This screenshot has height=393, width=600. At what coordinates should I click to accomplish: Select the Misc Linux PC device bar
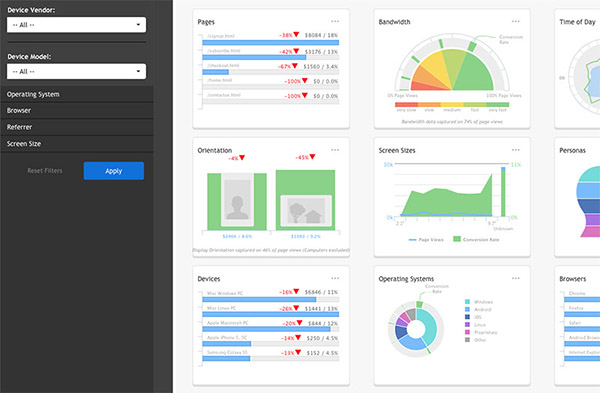click(x=271, y=314)
